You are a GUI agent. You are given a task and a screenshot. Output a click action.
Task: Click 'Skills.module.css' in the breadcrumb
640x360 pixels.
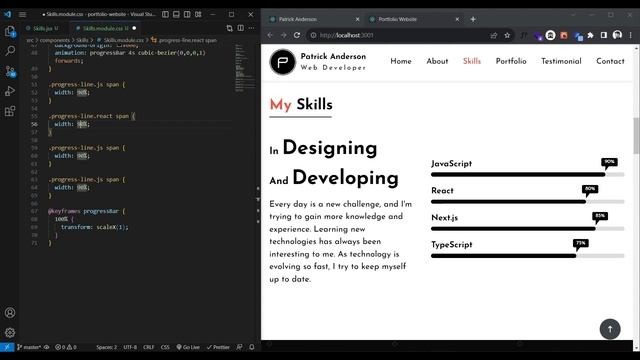click(123, 40)
